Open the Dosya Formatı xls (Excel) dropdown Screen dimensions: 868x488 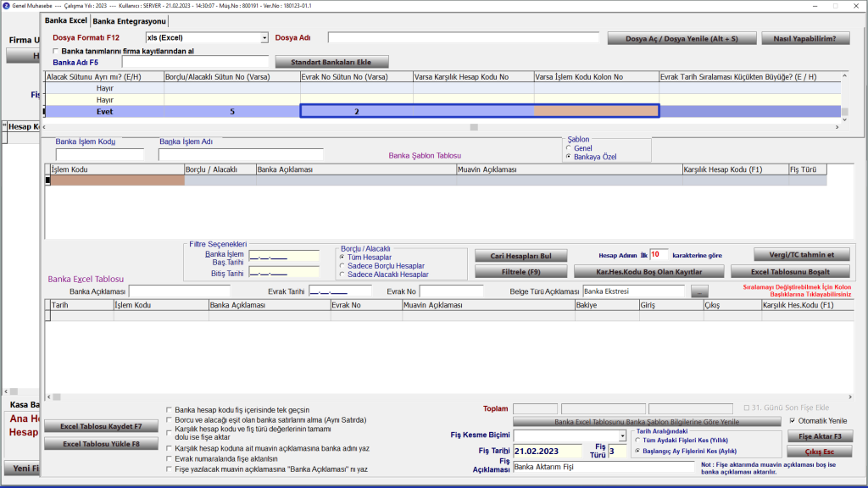click(x=264, y=37)
